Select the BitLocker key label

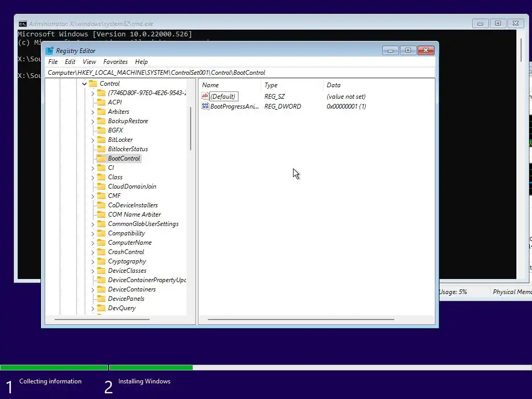click(120, 140)
